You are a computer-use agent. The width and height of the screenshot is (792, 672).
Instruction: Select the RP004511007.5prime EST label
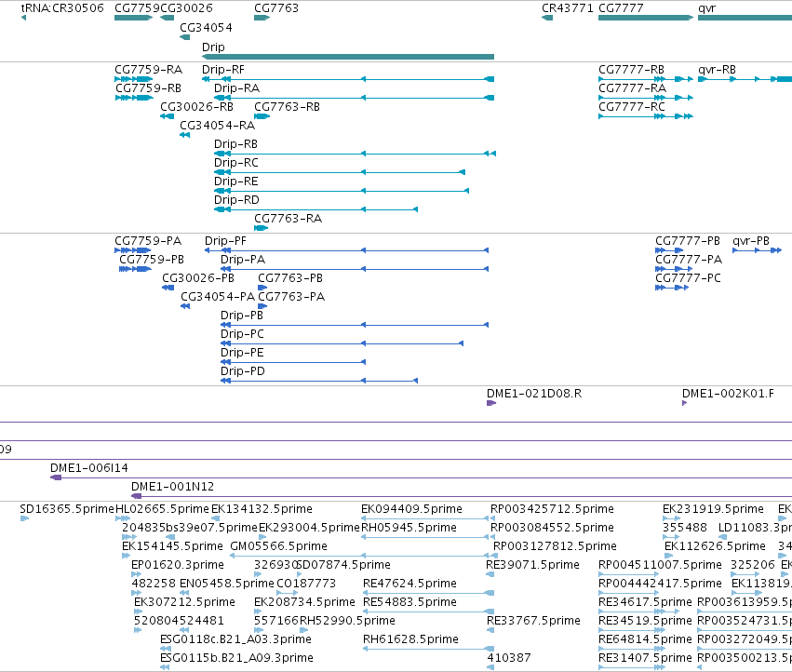[660, 565]
